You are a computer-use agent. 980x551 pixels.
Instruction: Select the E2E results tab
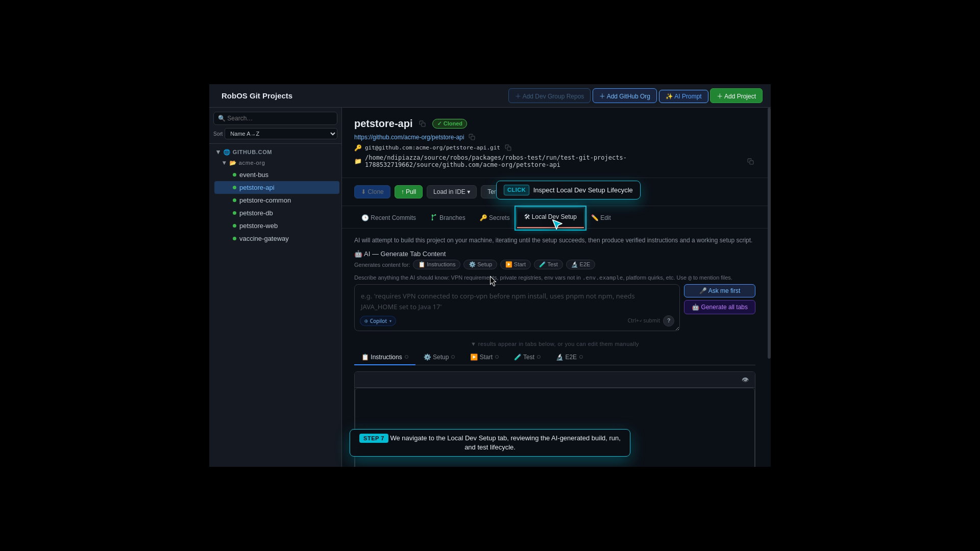pyautogui.click(x=570, y=357)
